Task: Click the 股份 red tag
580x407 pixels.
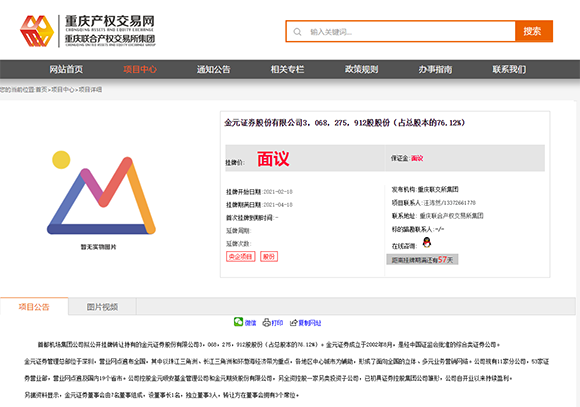Action: coord(269,256)
